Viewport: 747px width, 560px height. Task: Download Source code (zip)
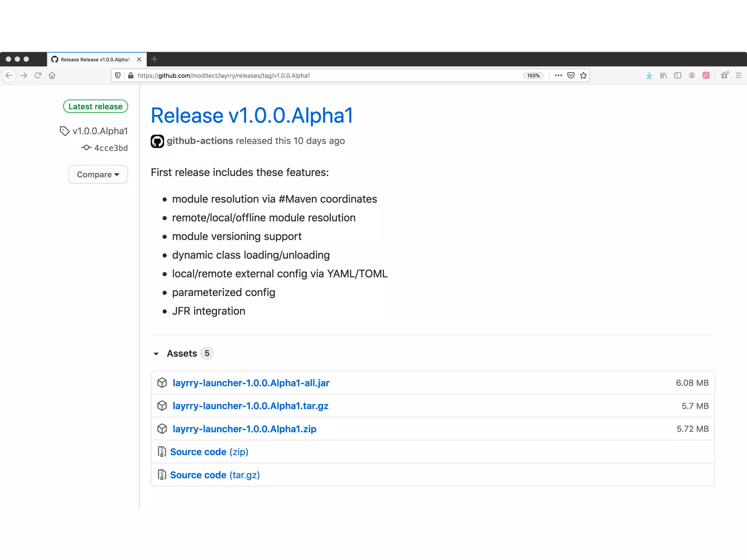209,452
